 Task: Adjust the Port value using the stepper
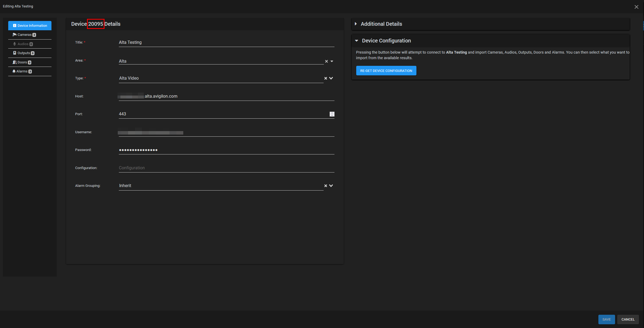[332, 114]
